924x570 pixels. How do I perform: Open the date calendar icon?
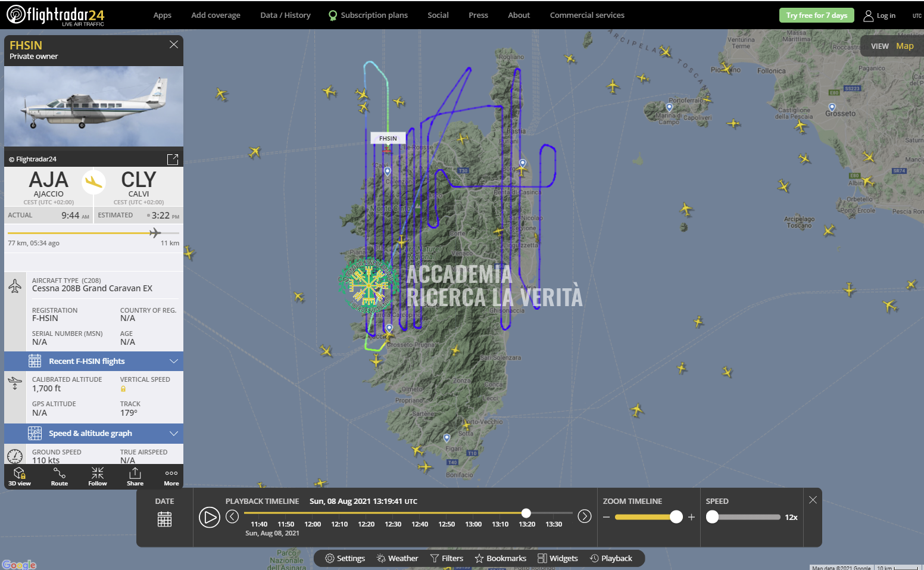click(164, 519)
